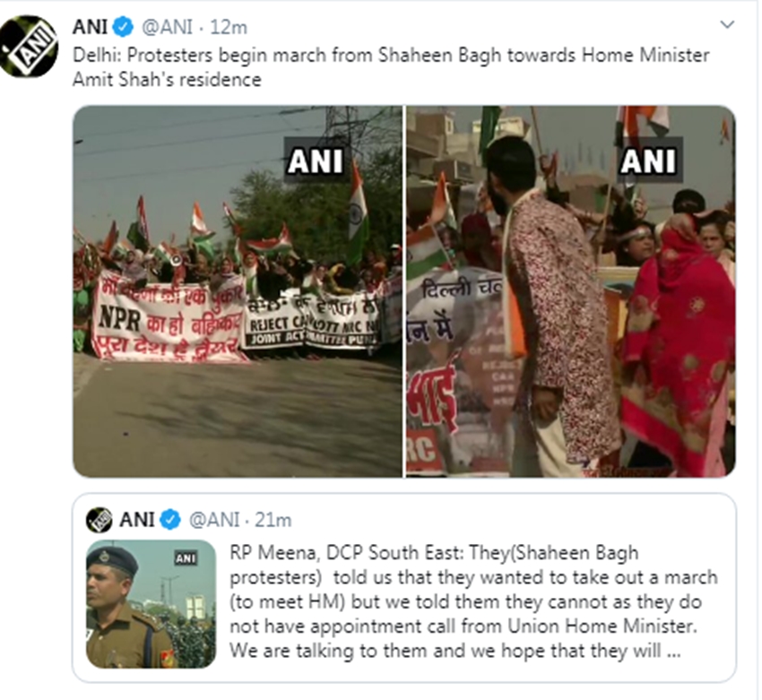
Task: Expand the tweet options chevron
Action: coord(727,24)
